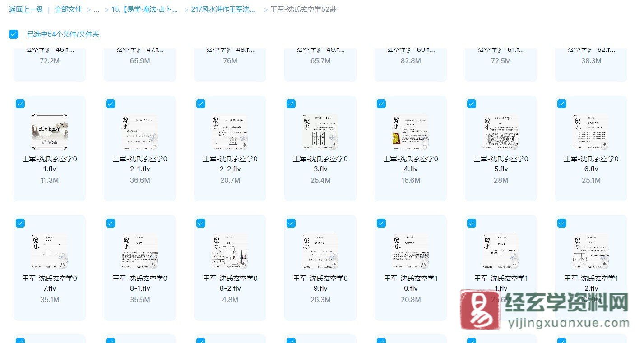
Task: Uncheck the checkbox on 王军-沈氏玄空学12.flv
Action: point(562,223)
